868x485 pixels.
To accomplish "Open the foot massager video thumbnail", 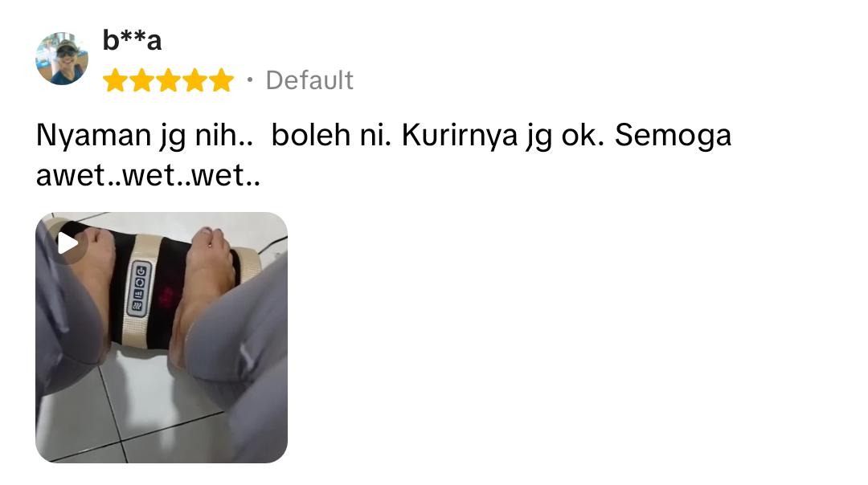I will 162,337.
